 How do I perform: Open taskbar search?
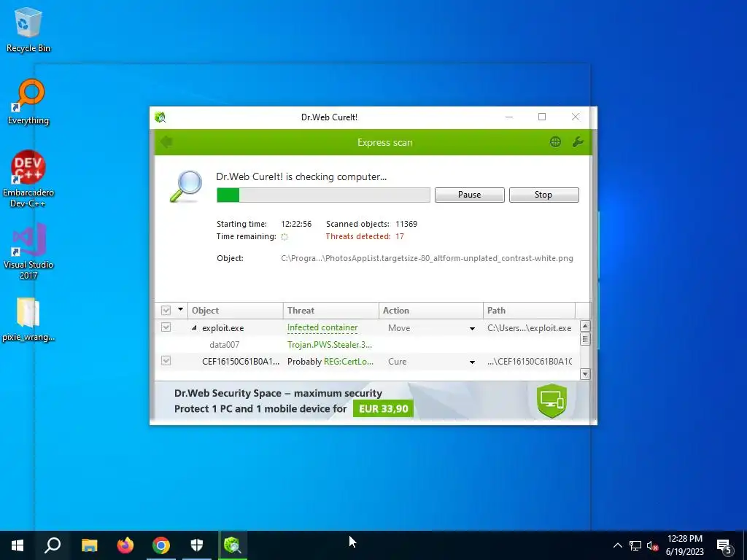tap(53, 545)
